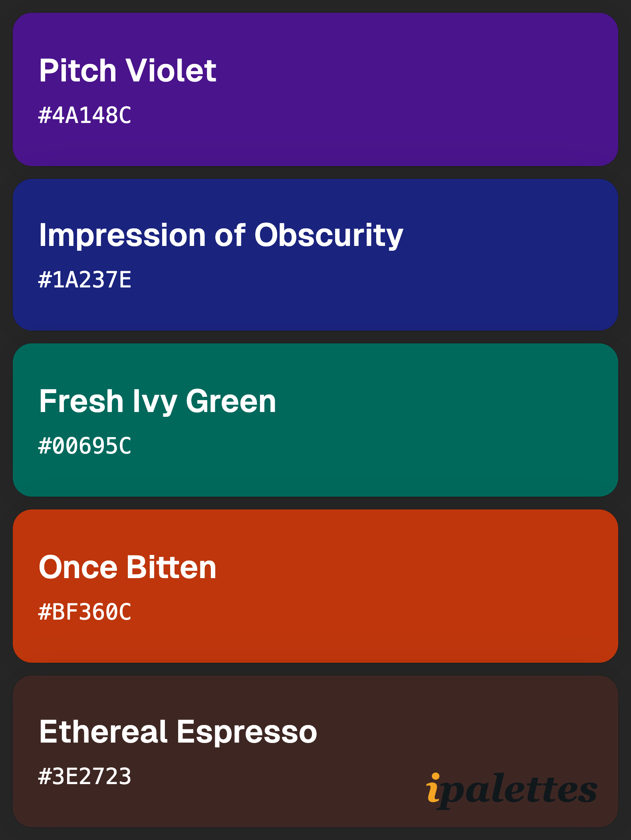631x840 pixels.
Task: Click the word Obscurity in blue card
Action: [x=329, y=236]
